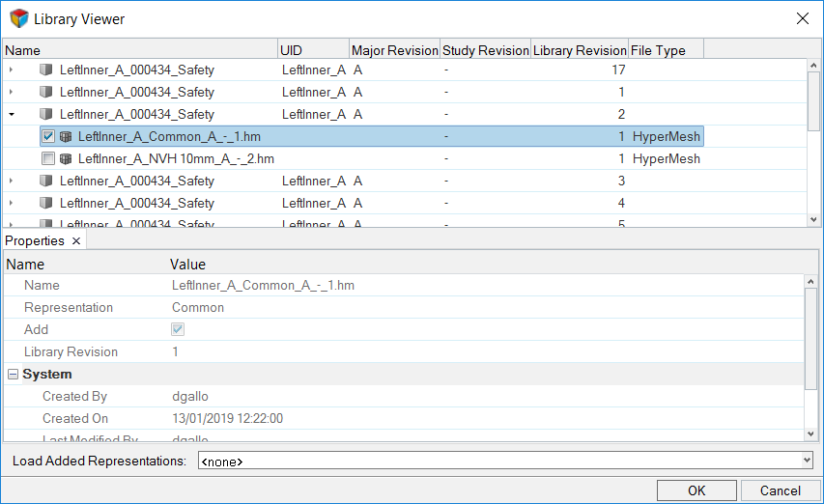This screenshot has height=504, width=824.
Task: Click part icon of Library Revision 4 row
Action: [x=46, y=203]
